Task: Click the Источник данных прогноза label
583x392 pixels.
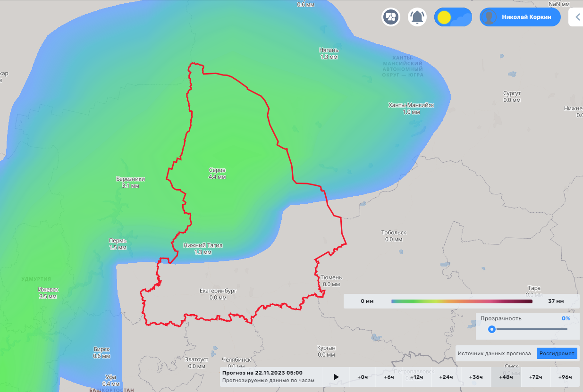Action: coord(495,353)
